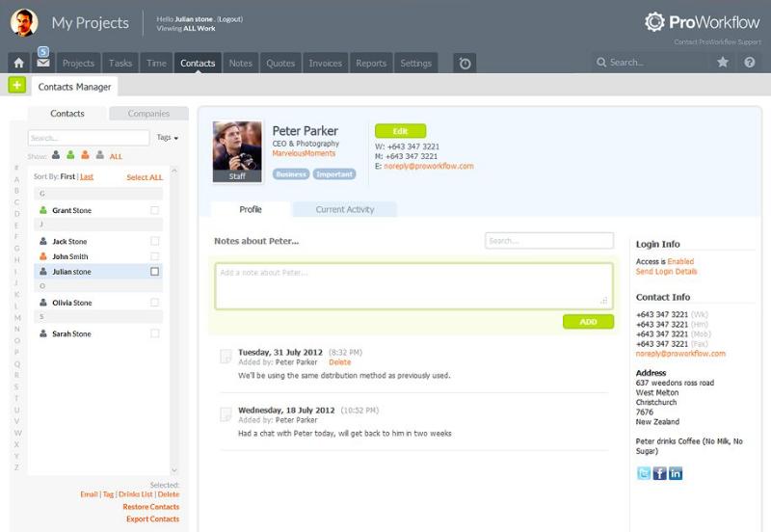This screenshot has height=532, width=771.
Task: Click the ProWorkflow gear logo
Action: [x=654, y=22]
